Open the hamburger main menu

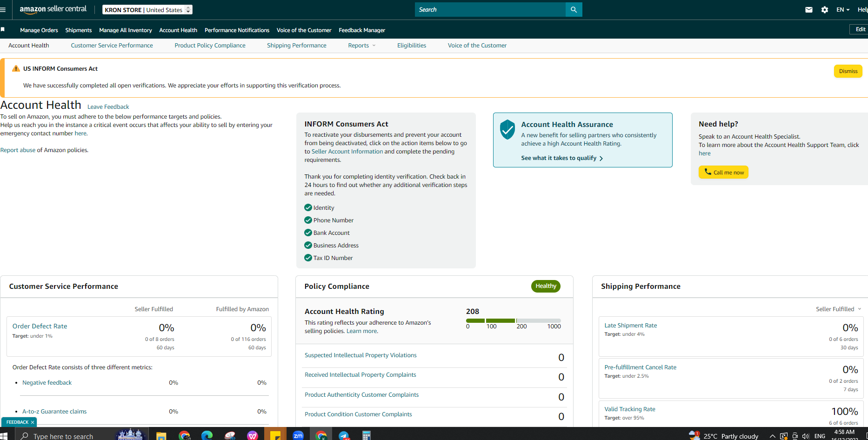3,10
